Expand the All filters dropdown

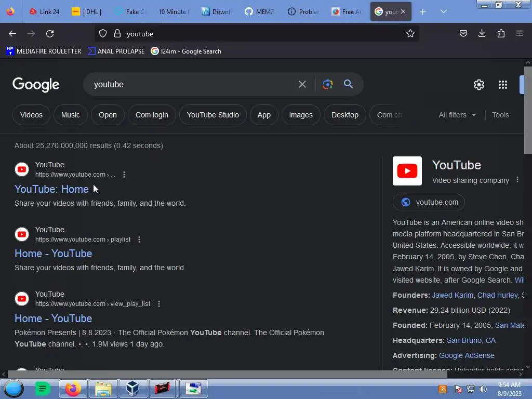[457, 115]
